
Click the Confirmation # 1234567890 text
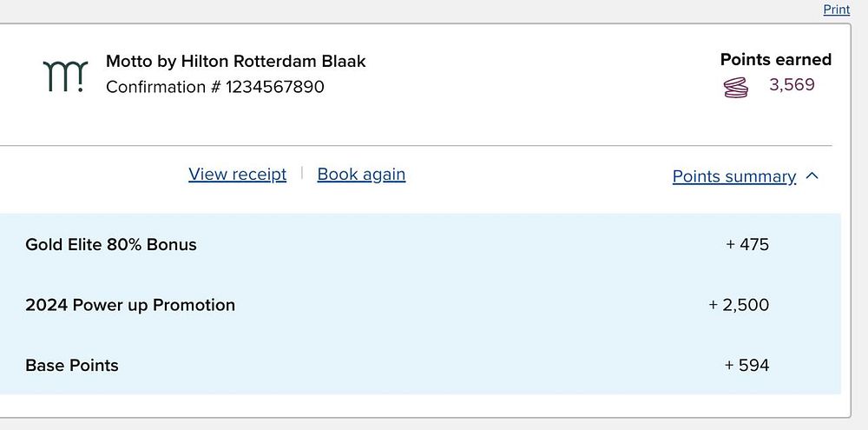(214, 87)
